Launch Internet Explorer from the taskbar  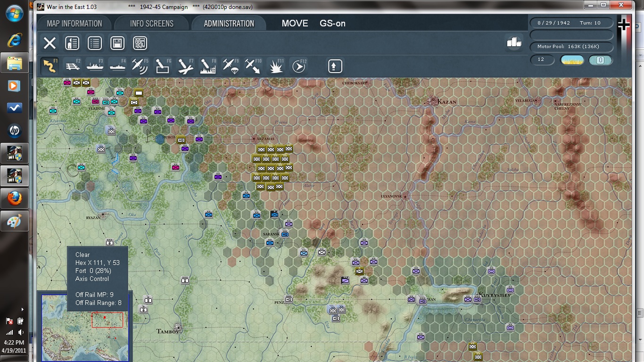tap(14, 40)
